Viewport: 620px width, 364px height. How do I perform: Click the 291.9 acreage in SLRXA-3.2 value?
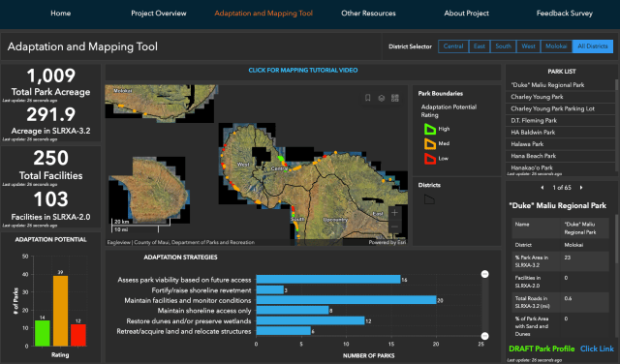[50, 114]
